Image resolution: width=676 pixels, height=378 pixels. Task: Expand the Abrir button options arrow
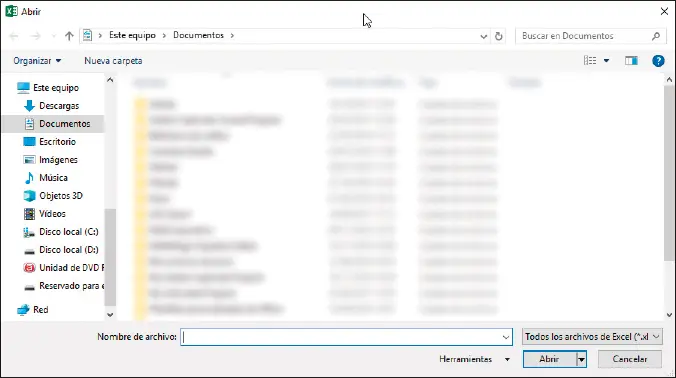pos(581,359)
